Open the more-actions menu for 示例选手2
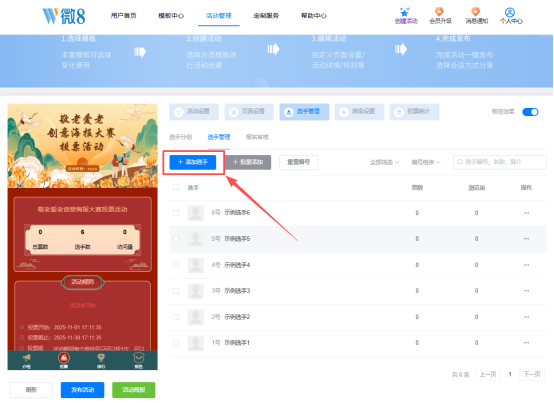554x403 pixels. click(x=526, y=317)
